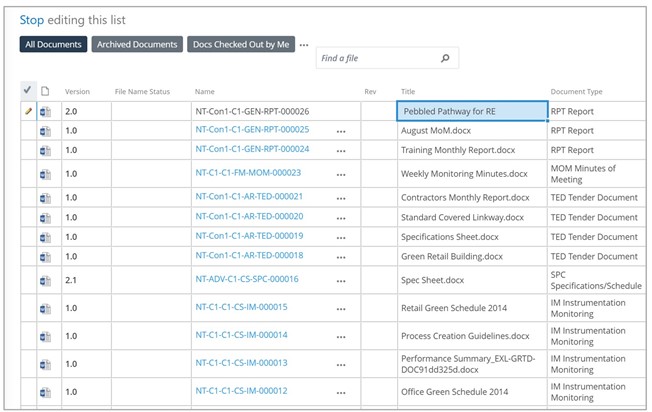
Task: Open ellipsis menu for NT-C1-C1-CS-IM-000013
Action: [x=341, y=365]
